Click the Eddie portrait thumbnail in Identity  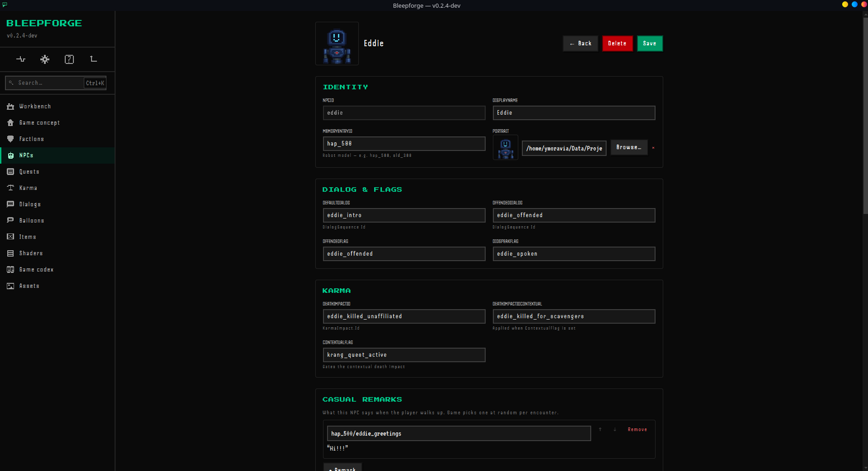pos(506,148)
